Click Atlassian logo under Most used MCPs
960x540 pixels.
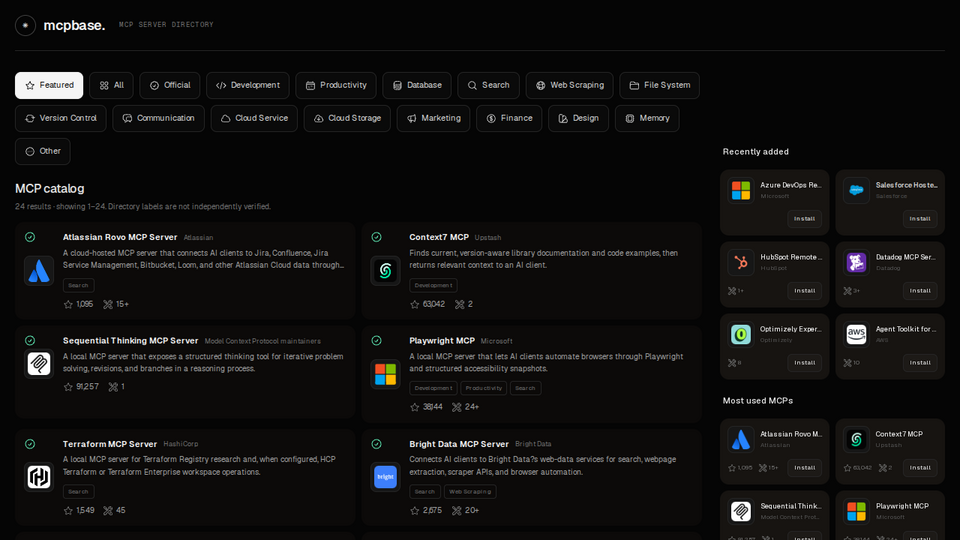(x=741, y=440)
